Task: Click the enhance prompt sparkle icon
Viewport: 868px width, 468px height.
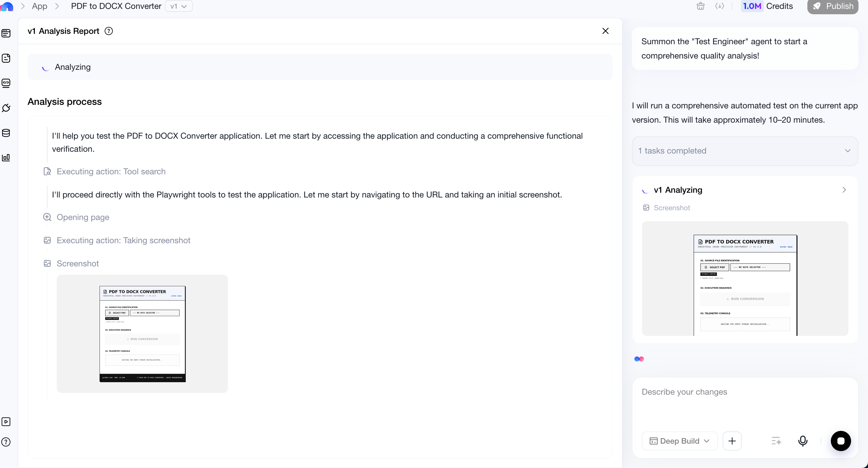Action: coord(776,441)
